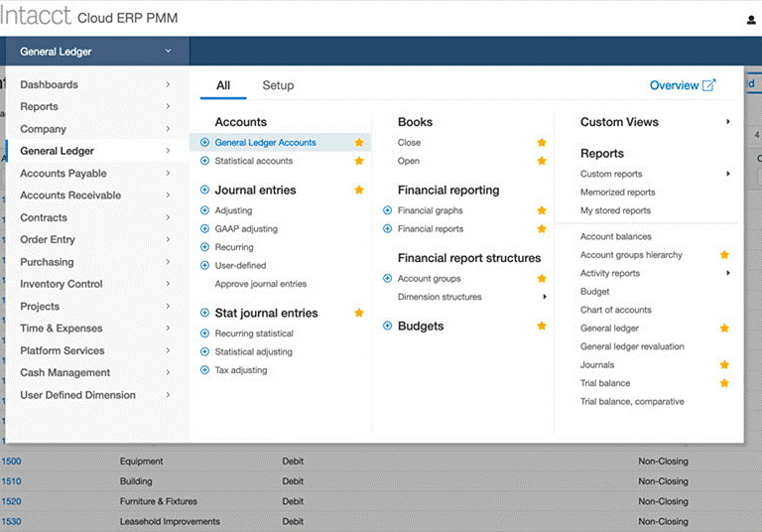This screenshot has height=532, width=762.
Task: Open Memorized reports link
Action: click(x=618, y=193)
